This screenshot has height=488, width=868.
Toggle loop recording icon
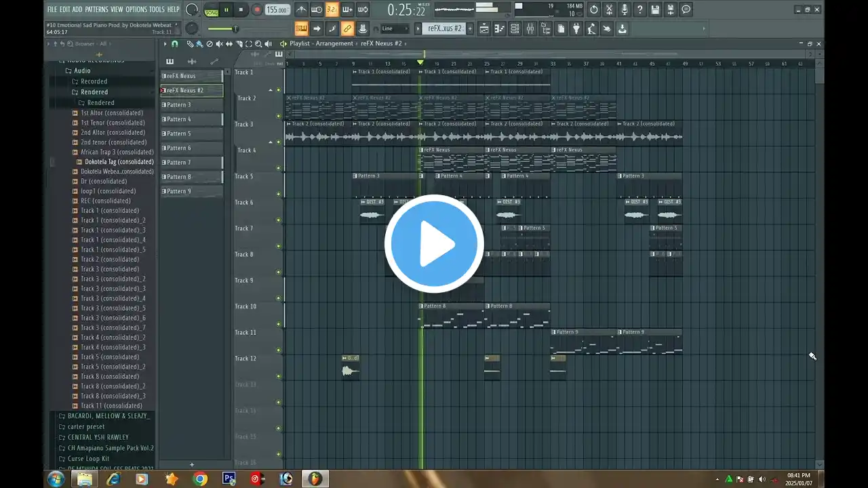tap(363, 9)
